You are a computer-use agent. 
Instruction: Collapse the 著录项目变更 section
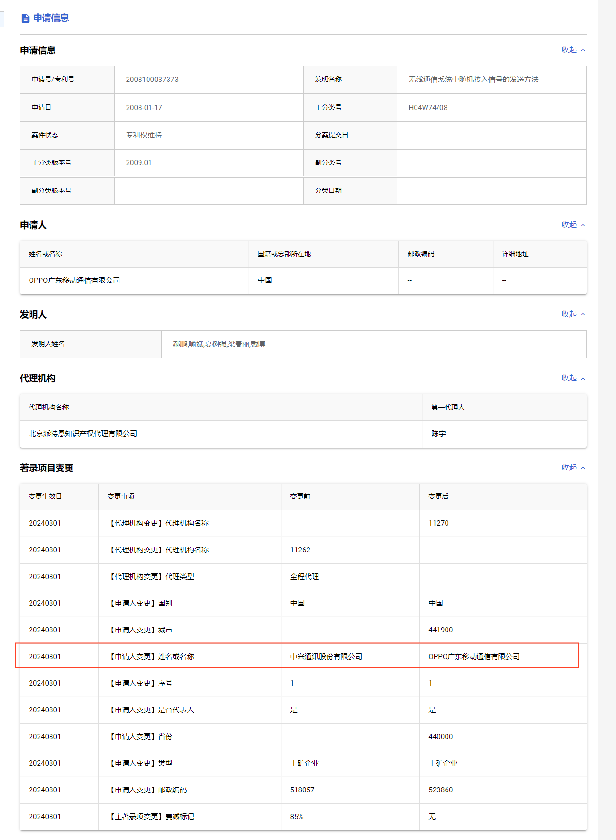573,467
